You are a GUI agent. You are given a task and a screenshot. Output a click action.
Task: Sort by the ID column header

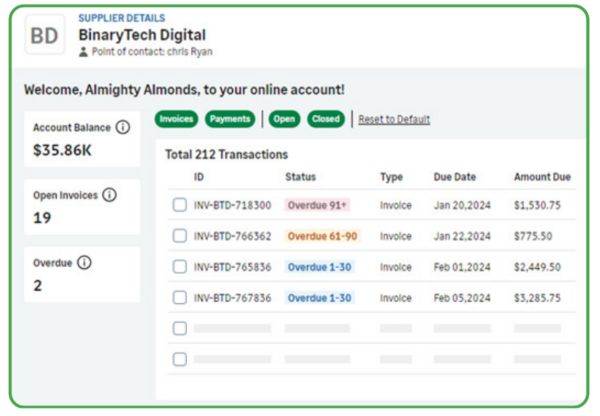click(199, 177)
